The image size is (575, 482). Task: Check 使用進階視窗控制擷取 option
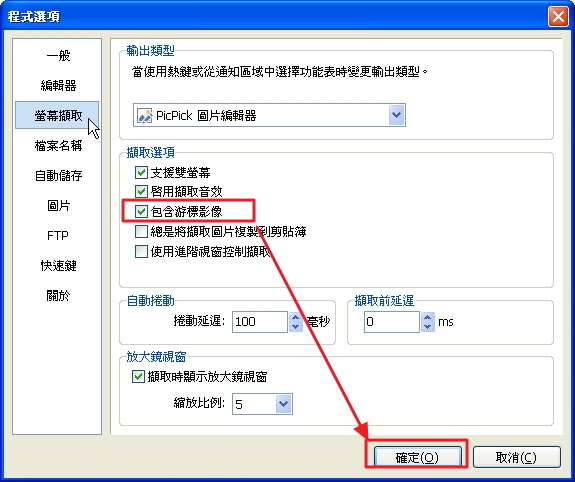coord(141,252)
